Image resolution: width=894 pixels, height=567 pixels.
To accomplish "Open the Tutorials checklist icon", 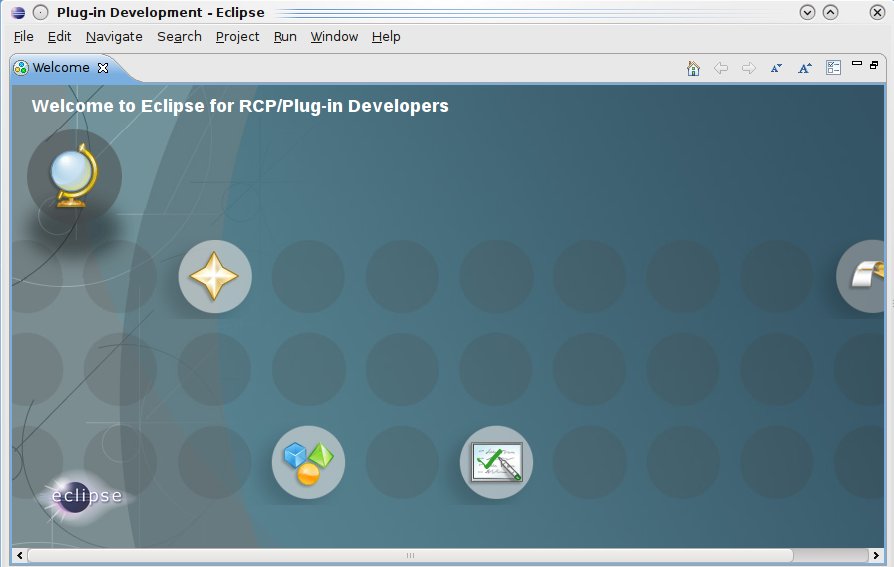I will (x=497, y=463).
